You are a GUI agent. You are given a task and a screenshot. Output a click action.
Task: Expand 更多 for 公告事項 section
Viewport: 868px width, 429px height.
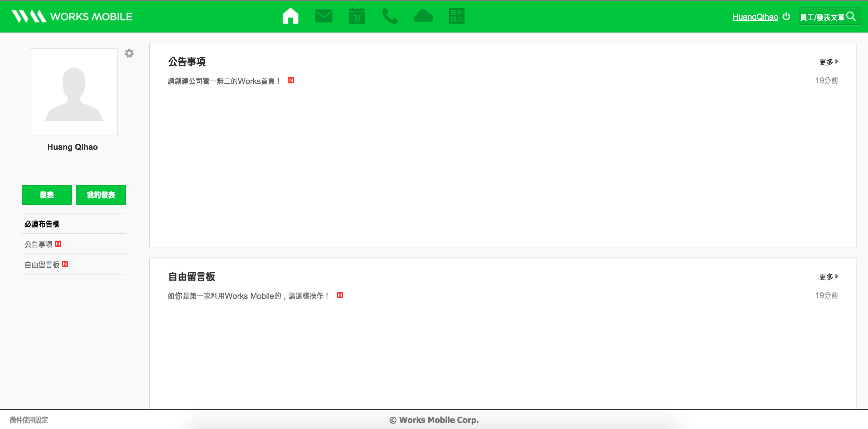[x=829, y=62]
